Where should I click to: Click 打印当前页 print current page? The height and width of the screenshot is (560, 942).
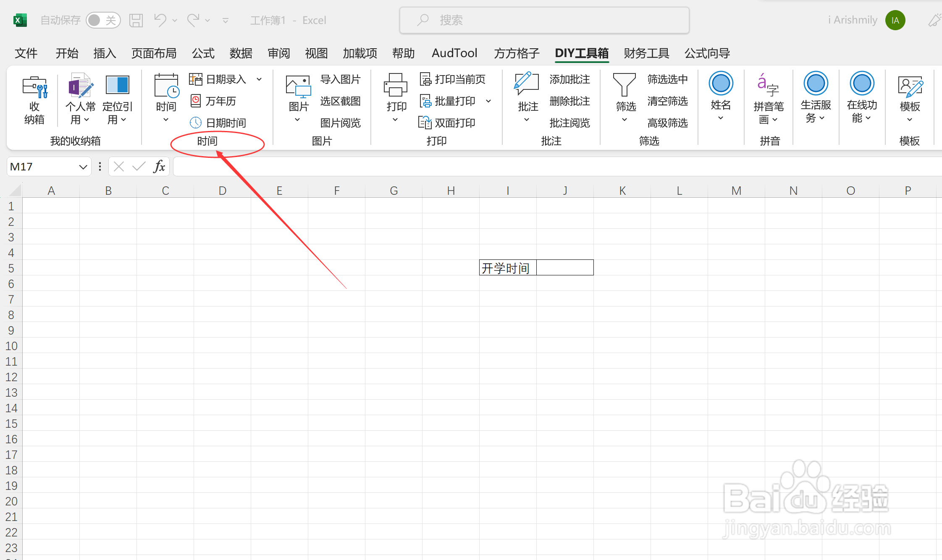point(453,79)
